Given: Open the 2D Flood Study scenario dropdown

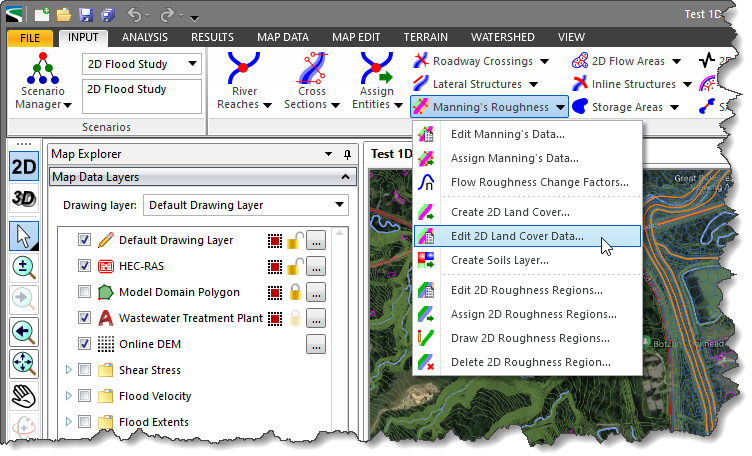Looking at the screenshot, I should click(x=192, y=63).
